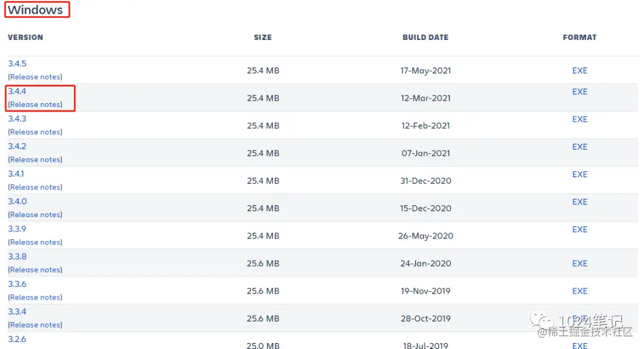Download EXE for version 3.4.5
The width and height of the screenshot is (644, 349).
click(580, 71)
